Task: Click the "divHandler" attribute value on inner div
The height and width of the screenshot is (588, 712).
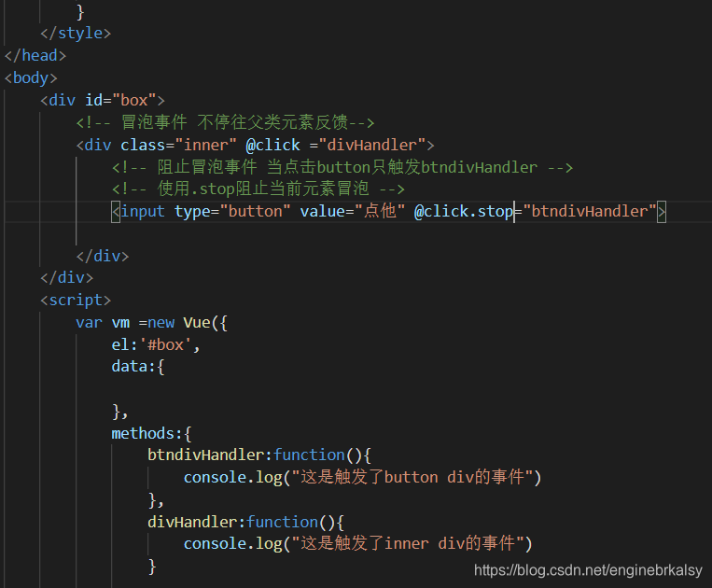Action: tap(372, 146)
